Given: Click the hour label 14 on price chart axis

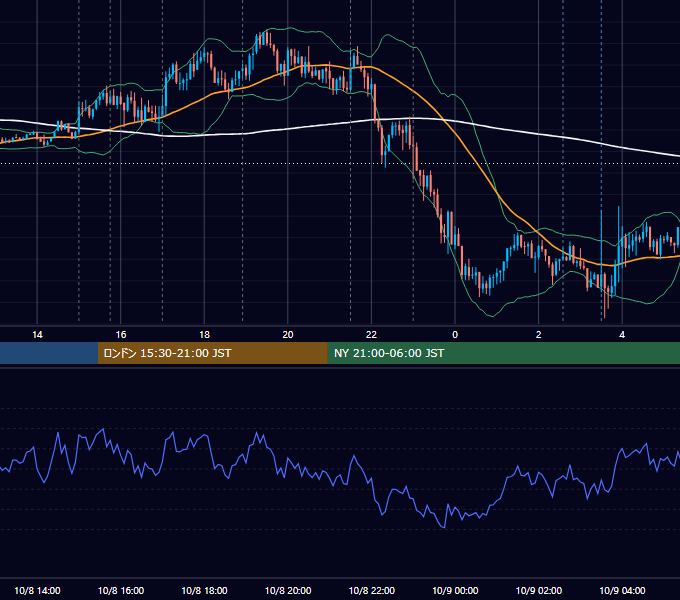Looking at the screenshot, I should (37, 335).
